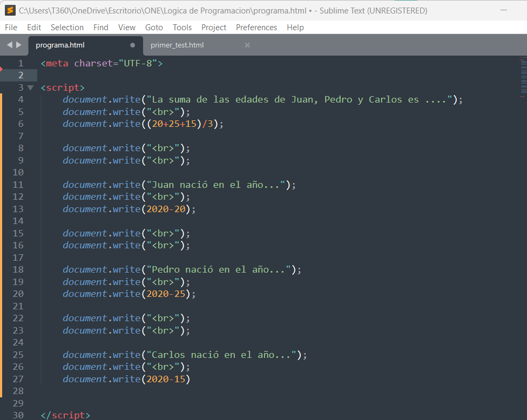527x420 pixels.
Task: Go to next tab with right arrow
Action: 19,45
